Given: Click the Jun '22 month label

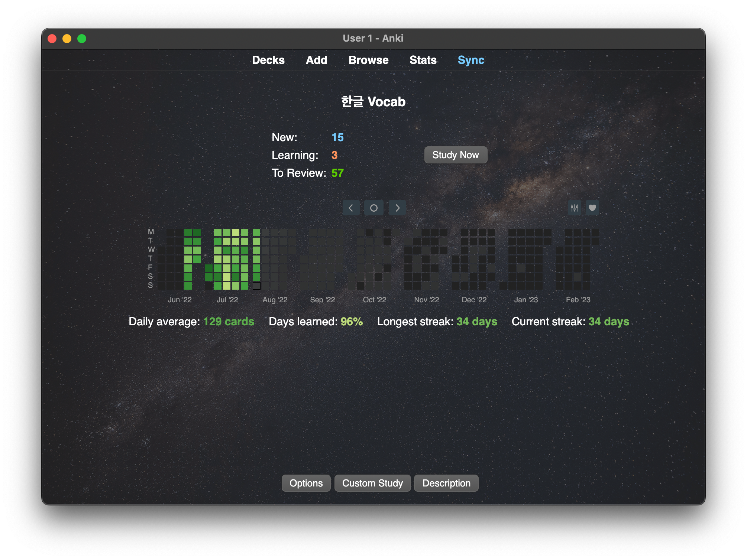Looking at the screenshot, I should tap(180, 300).
